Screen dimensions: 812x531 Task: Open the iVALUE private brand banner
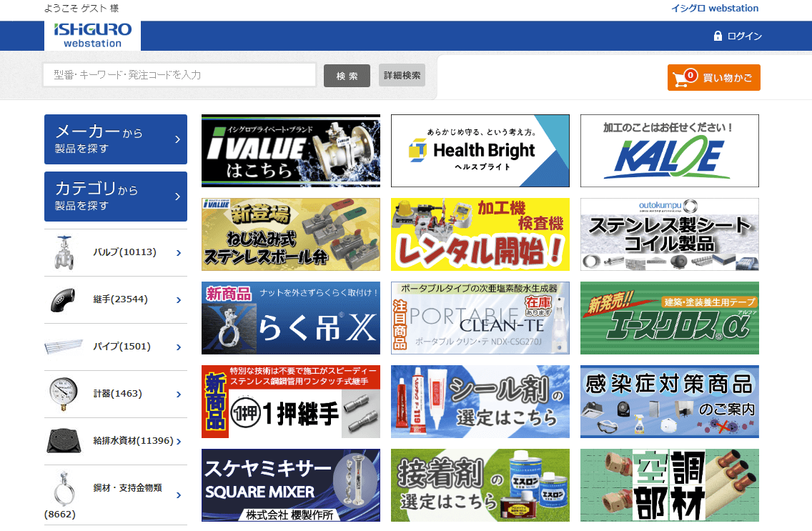tap(290, 151)
